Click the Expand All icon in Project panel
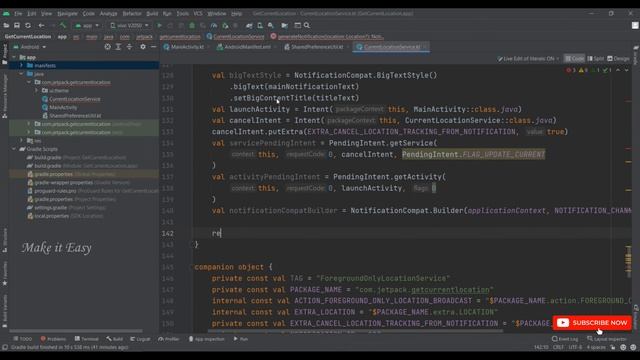This screenshot has width=640, height=360. tap(118, 47)
